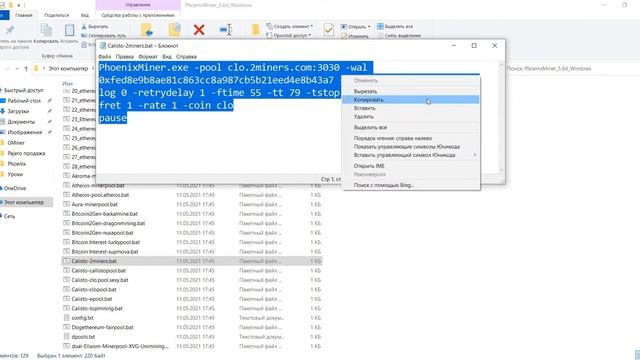Click the Move to folder icon
This screenshot has width=640, height=360.
coord(147,30)
